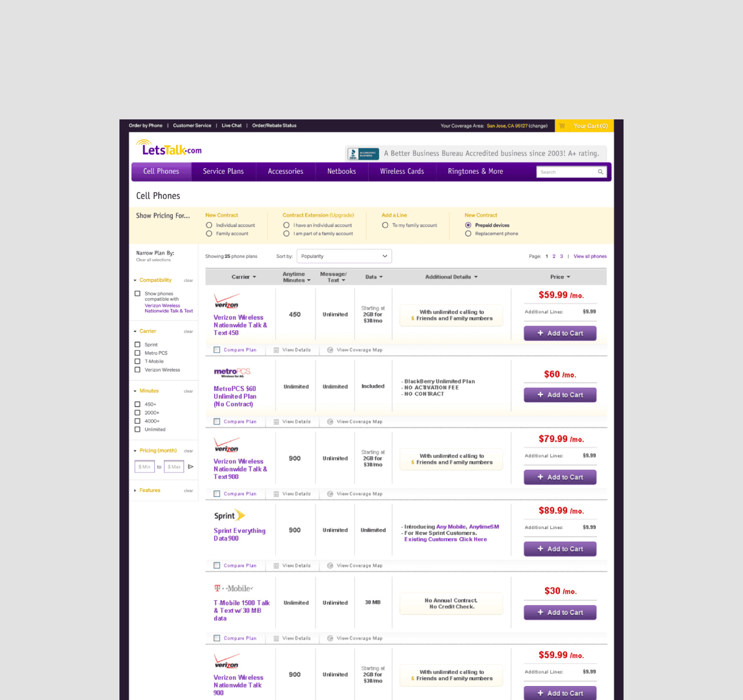
Task: Click View all phones link
Action: [590, 256]
